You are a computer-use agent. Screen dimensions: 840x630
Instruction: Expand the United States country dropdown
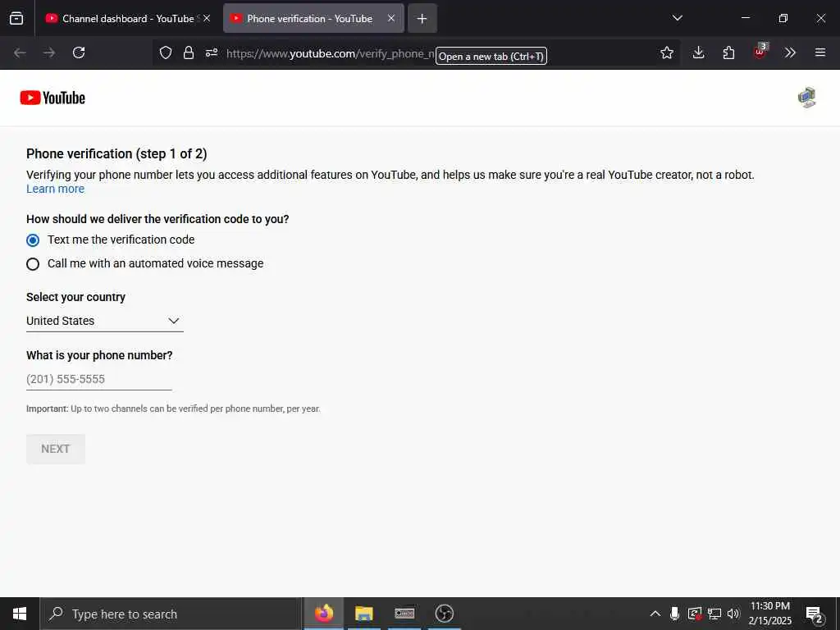104,321
